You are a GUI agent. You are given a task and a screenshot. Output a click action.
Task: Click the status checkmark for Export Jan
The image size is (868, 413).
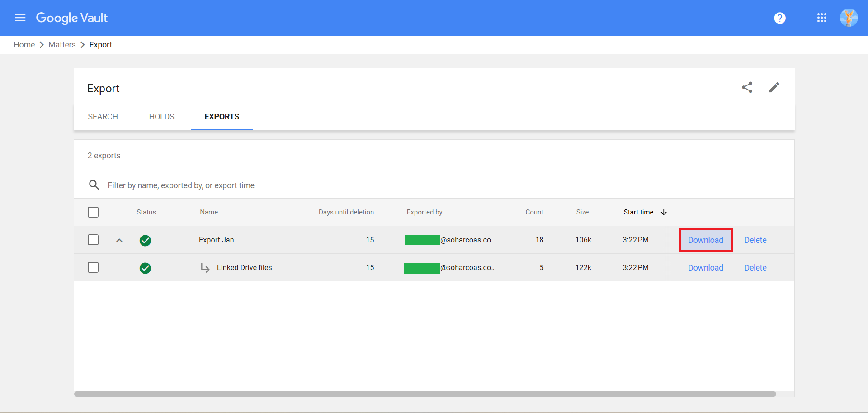[x=145, y=240]
